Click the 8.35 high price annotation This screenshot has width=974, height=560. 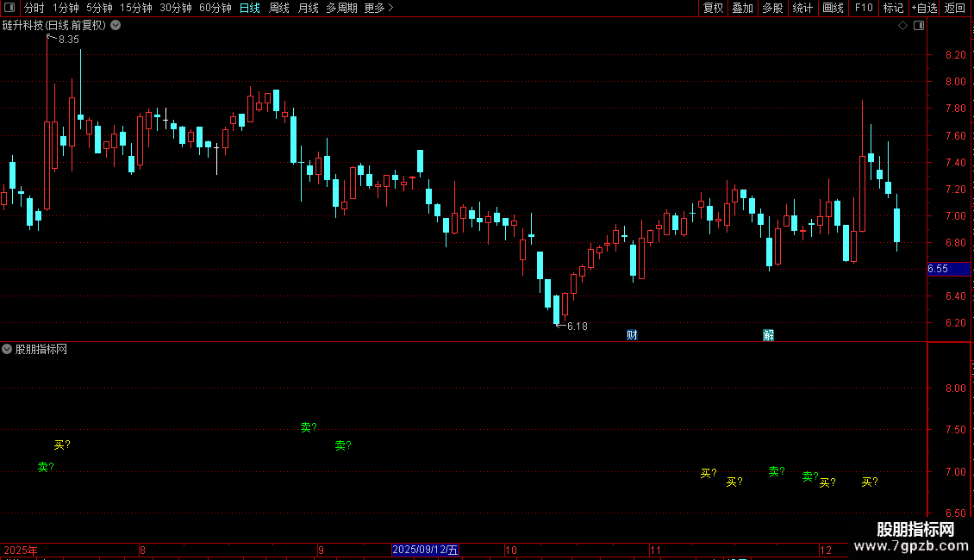point(69,39)
